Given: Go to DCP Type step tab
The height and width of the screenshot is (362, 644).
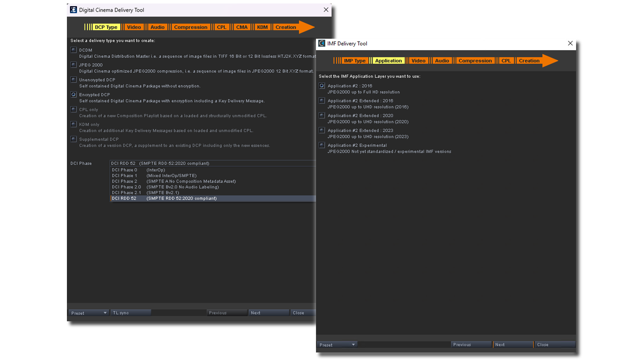Looking at the screenshot, I should [106, 27].
